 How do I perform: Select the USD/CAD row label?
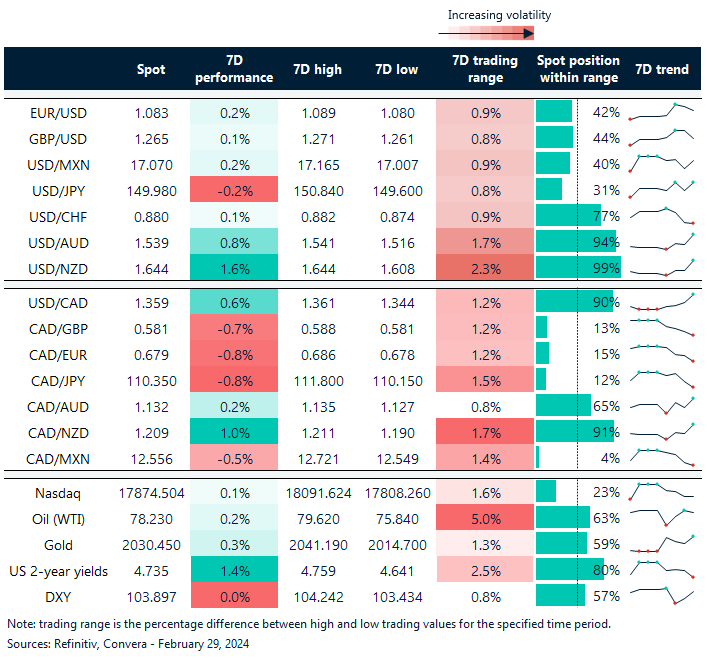tap(58, 301)
